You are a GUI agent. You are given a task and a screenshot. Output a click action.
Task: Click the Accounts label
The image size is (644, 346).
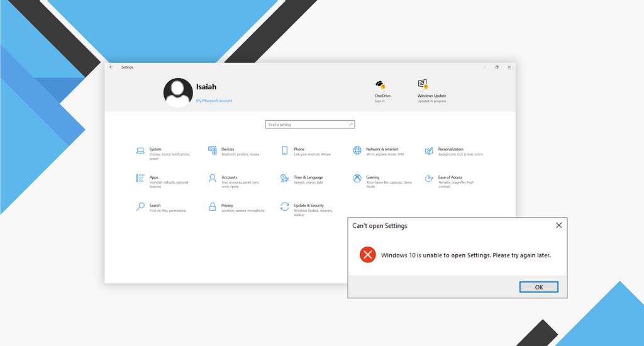pyautogui.click(x=229, y=177)
